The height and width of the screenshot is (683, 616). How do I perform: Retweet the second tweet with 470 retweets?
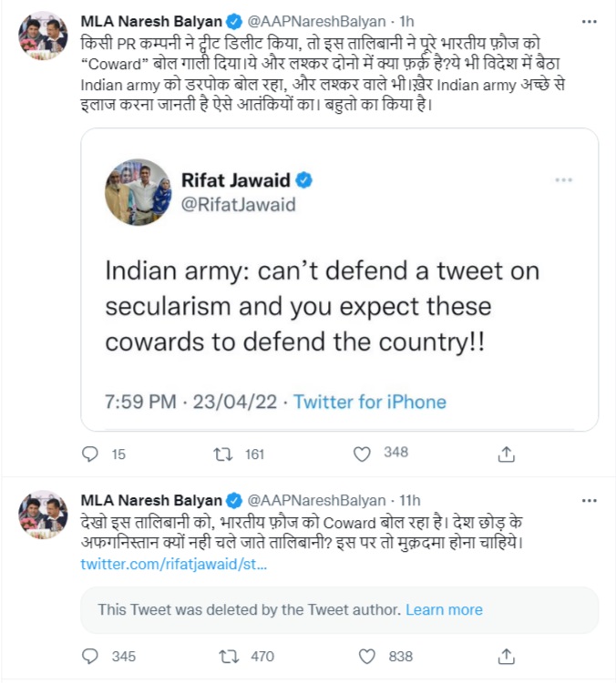[x=228, y=656]
